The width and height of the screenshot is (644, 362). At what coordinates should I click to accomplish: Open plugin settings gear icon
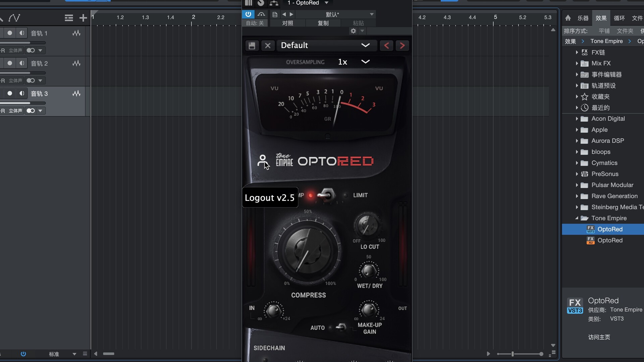click(x=353, y=31)
